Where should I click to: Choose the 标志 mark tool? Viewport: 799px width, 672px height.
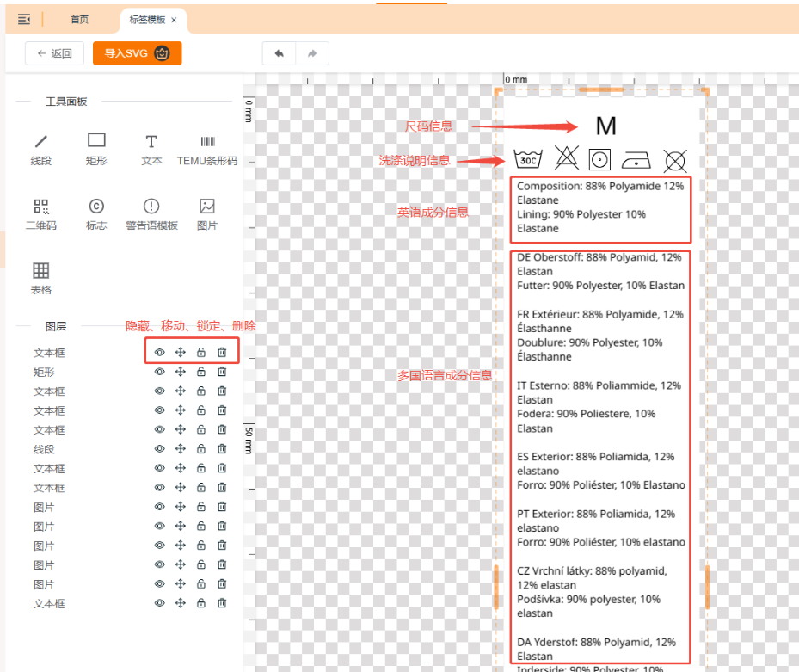click(96, 213)
